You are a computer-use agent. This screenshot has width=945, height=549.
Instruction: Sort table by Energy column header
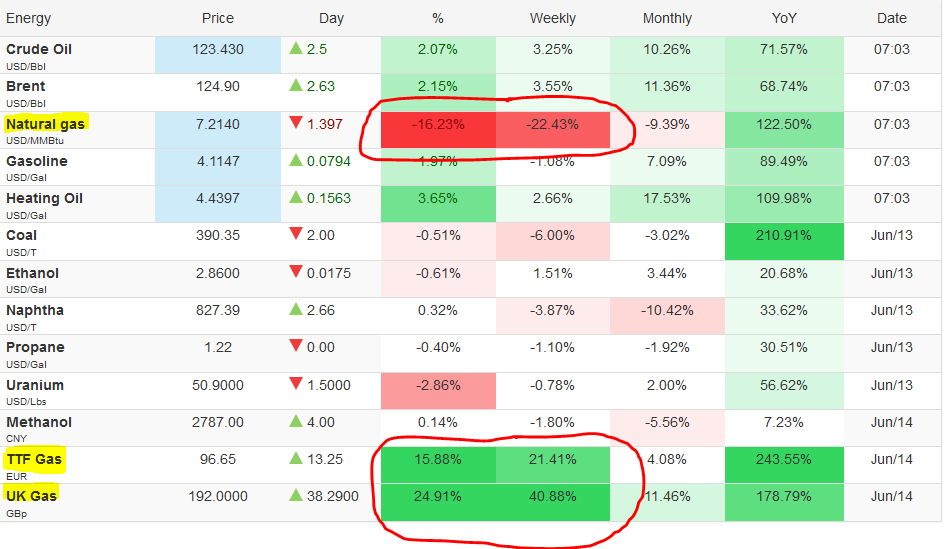point(28,19)
